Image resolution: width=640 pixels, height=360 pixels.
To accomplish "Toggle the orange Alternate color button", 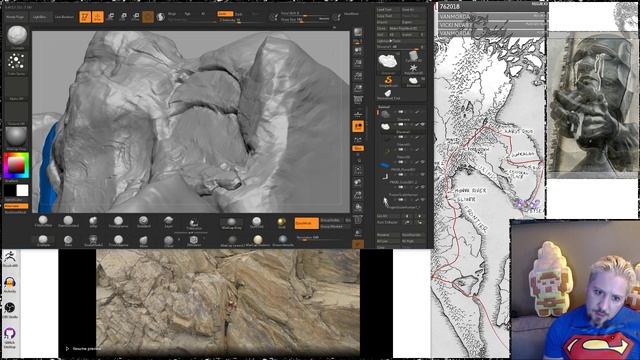I will click(16, 206).
